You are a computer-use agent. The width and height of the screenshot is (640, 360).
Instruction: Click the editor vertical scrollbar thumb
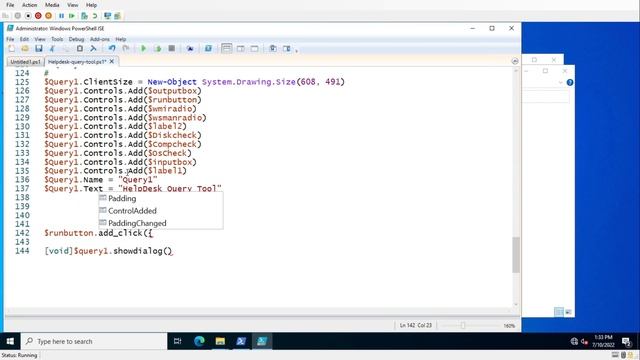point(516,255)
